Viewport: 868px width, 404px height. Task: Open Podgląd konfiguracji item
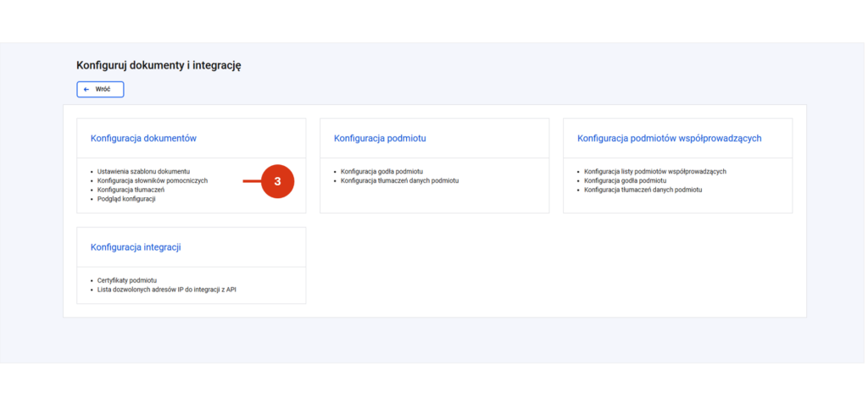(126, 199)
